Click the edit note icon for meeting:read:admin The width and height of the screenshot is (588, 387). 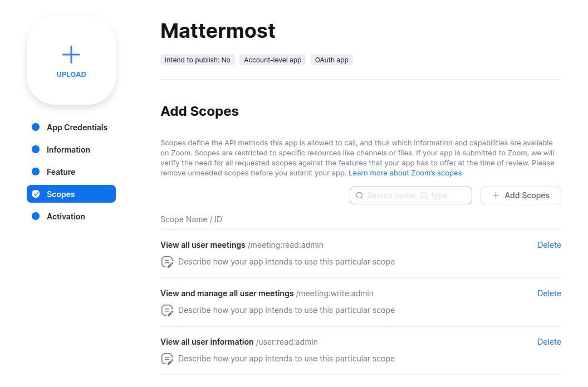click(167, 262)
